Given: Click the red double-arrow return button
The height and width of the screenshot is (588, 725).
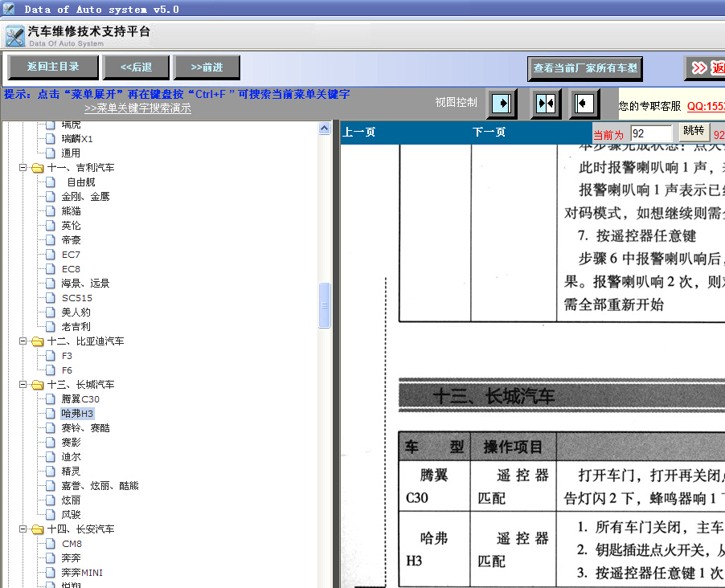Looking at the screenshot, I should tap(705, 68).
